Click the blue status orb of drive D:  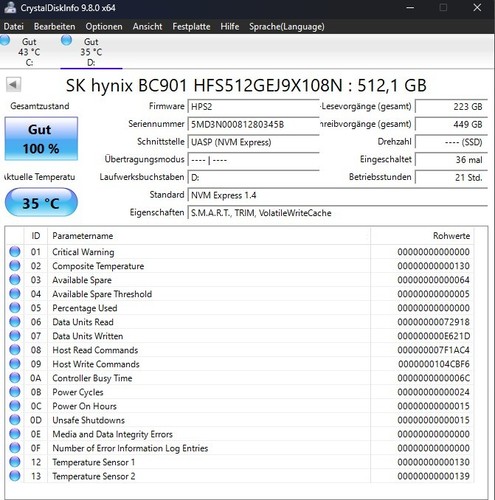point(66,40)
